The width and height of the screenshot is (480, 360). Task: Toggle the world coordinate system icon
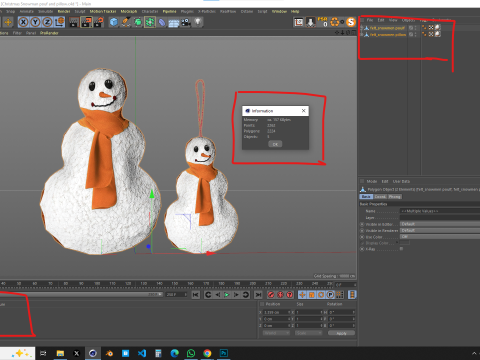pos(59,22)
